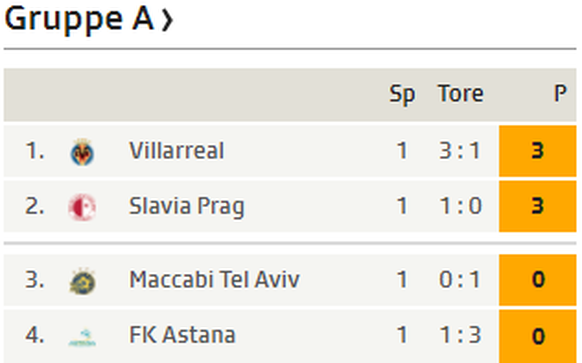
Task: Click FK Astana's orange points cell
Action: pyautogui.click(x=537, y=336)
